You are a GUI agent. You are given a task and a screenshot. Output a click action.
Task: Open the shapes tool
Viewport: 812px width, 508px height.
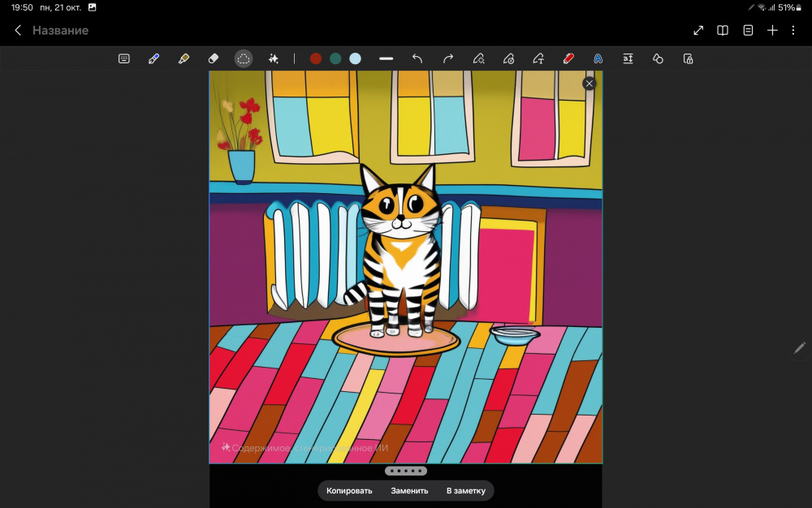click(x=659, y=59)
